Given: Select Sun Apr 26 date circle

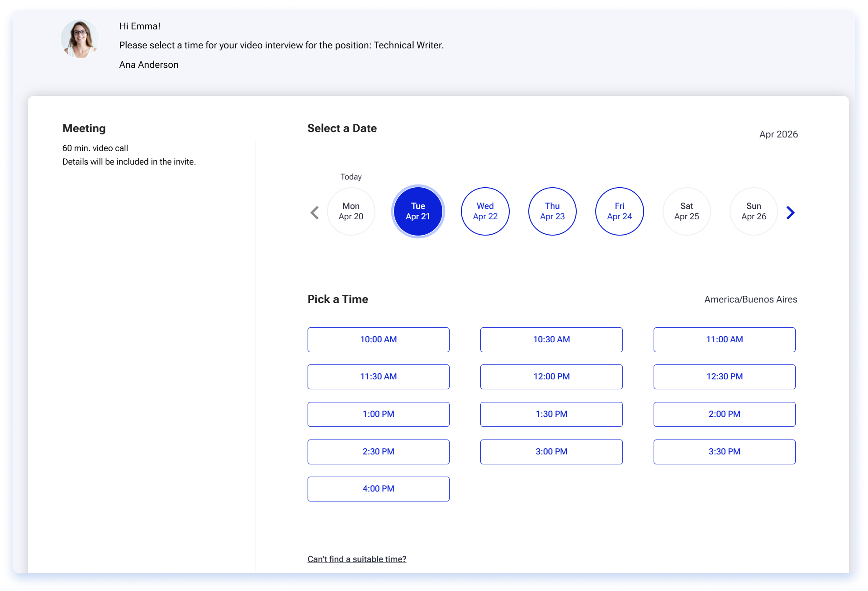Looking at the screenshot, I should point(754,211).
